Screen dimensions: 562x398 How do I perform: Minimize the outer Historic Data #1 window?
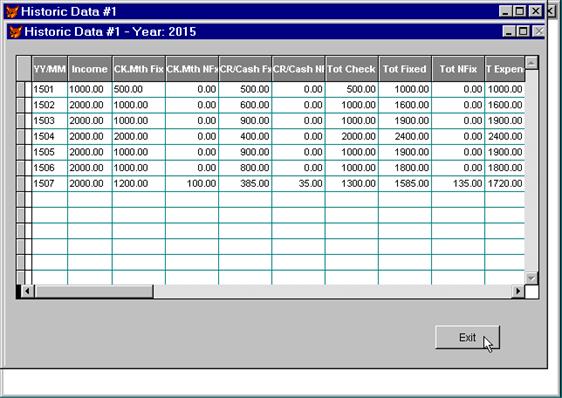505,11
